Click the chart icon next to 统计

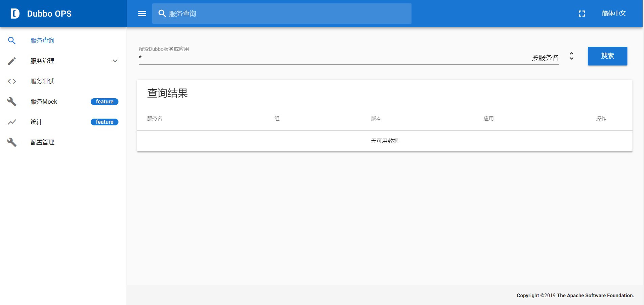[12, 122]
